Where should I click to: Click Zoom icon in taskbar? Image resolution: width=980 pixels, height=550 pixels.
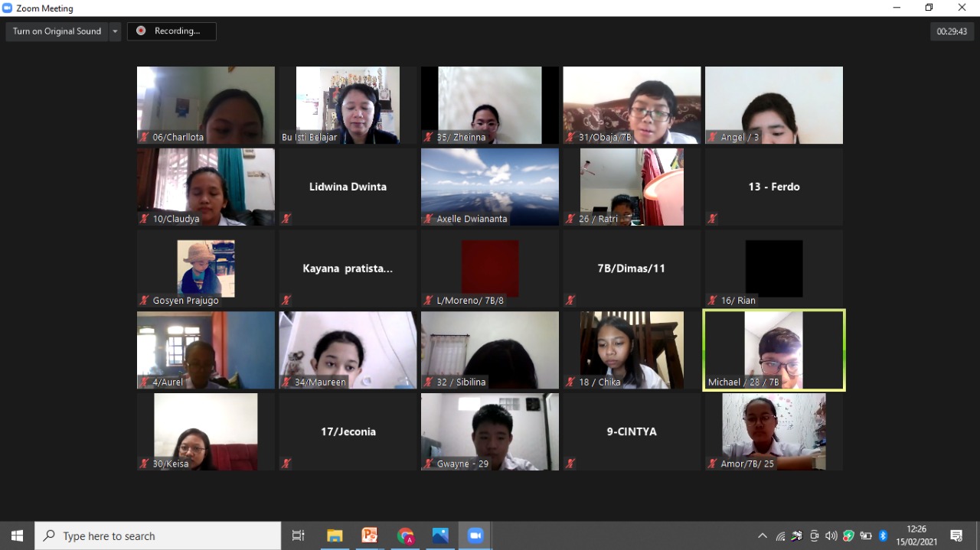475,535
